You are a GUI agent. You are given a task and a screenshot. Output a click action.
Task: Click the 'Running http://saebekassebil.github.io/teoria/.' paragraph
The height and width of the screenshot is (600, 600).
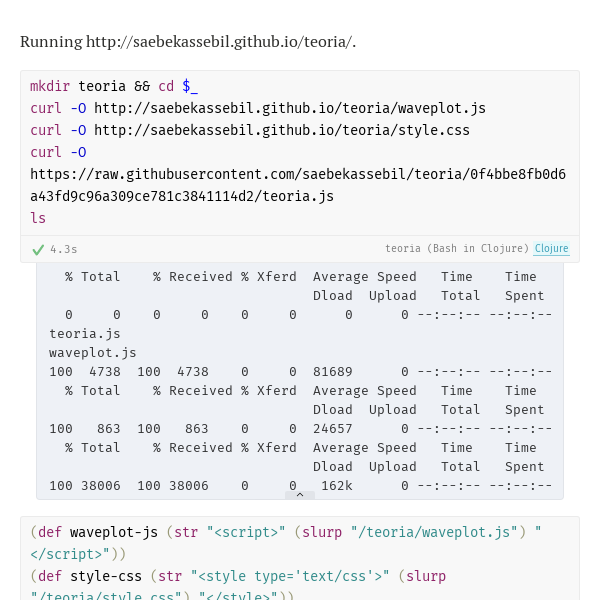click(x=188, y=42)
